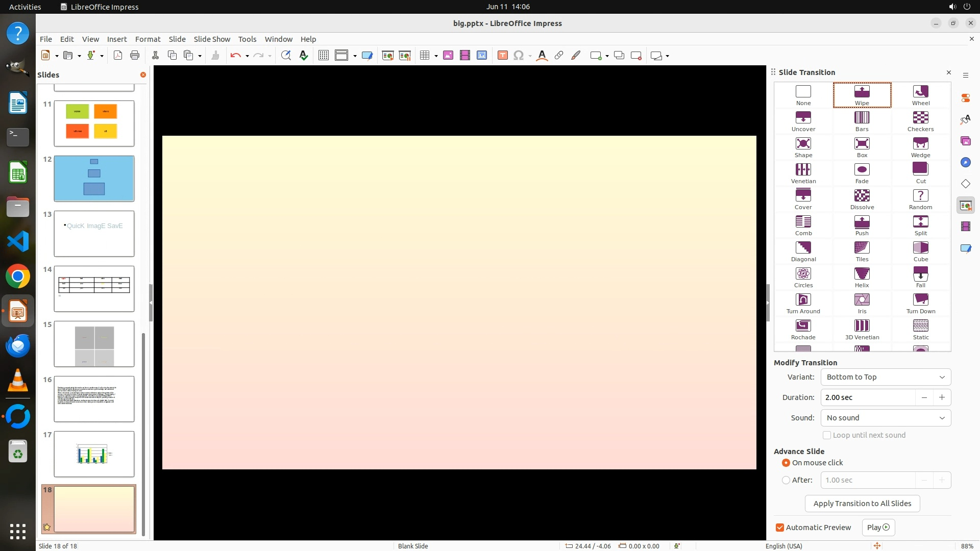980x551 pixels.
Task: Expand the undo history dropdown arrow
Action: coord(247,56)
